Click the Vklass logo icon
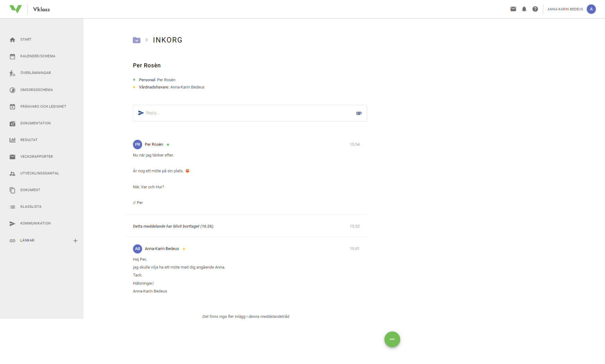605x364 pixels. [x=15, y=9]
